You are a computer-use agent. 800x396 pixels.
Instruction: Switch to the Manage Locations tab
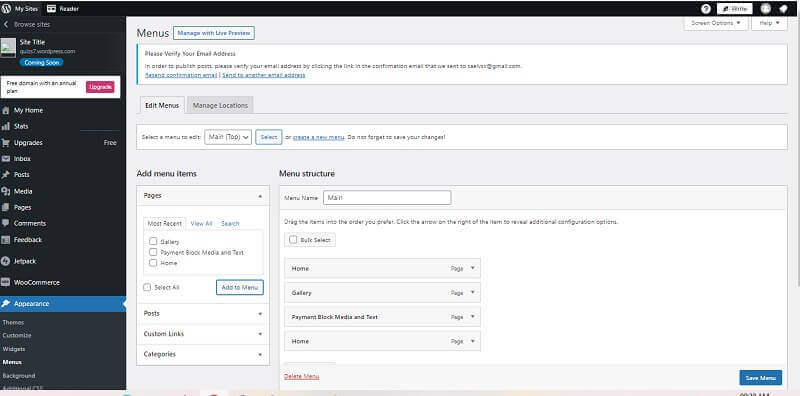(220, 105)
